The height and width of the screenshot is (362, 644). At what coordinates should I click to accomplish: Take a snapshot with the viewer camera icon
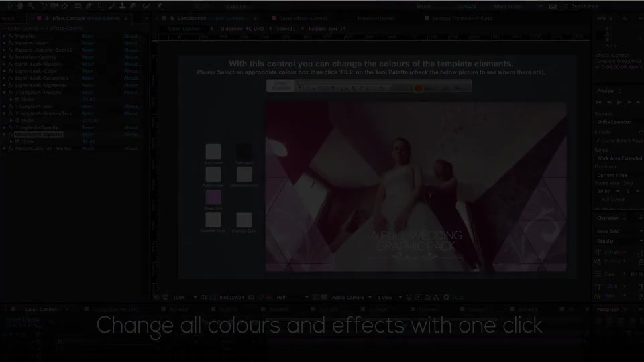click(252, 297)
